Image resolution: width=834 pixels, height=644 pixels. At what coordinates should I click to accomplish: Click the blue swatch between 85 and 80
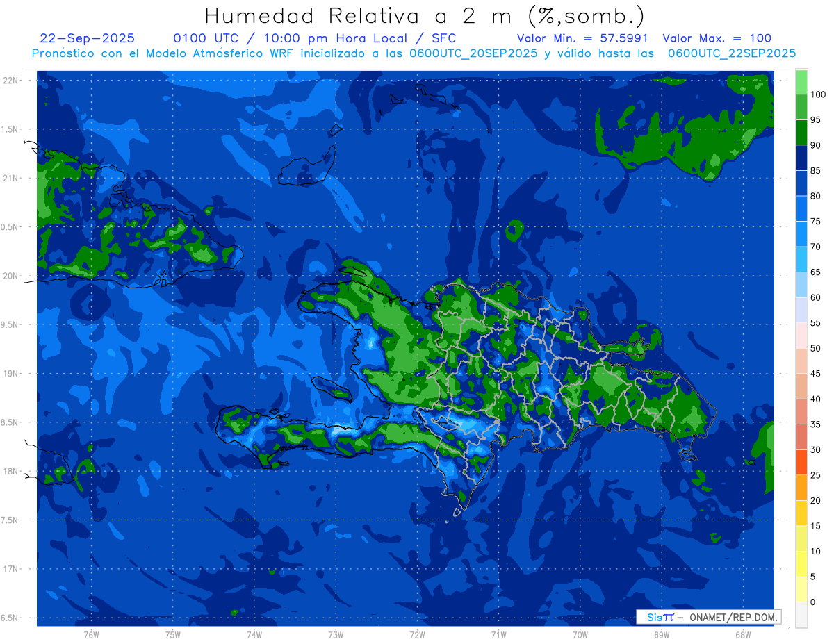(801, 183)
